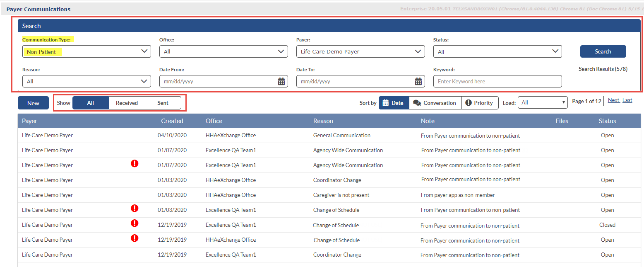
Task: Open the Load dropdown
Action: (x=543, y=103)
